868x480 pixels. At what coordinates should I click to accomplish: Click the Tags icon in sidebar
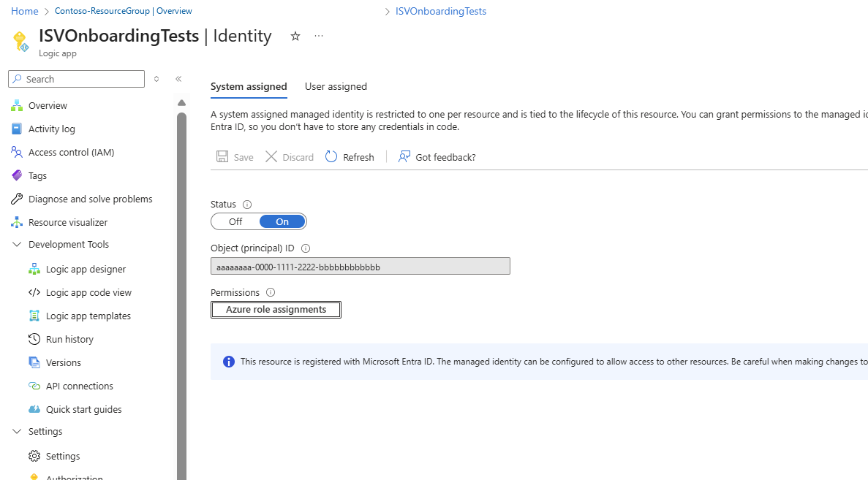[17, 175]
